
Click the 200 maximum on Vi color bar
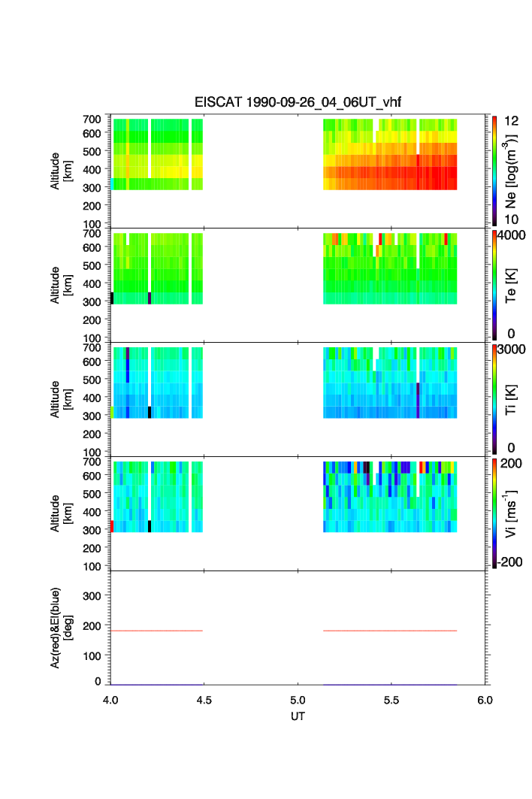[x=511, y=463]
